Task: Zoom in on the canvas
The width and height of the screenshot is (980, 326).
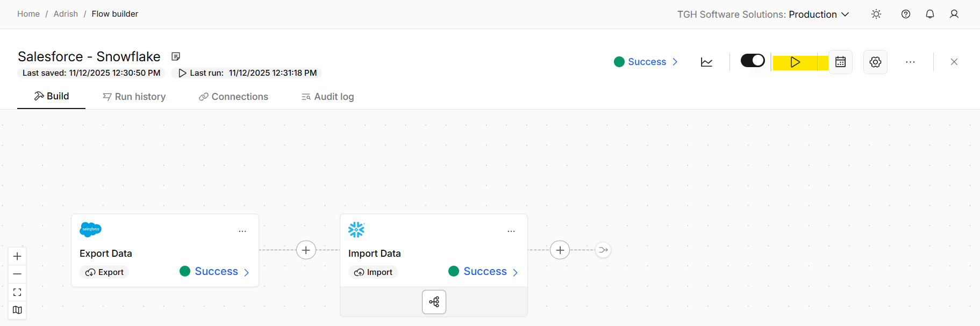Action: point(17,256)
